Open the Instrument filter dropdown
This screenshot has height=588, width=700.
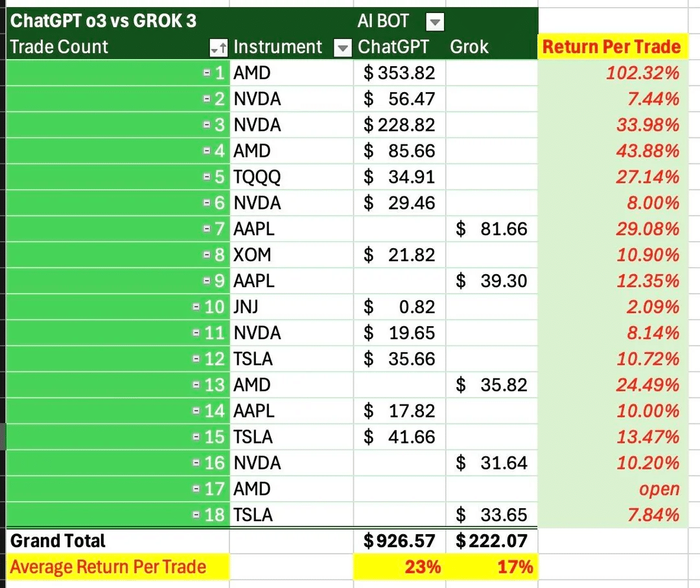342,48
